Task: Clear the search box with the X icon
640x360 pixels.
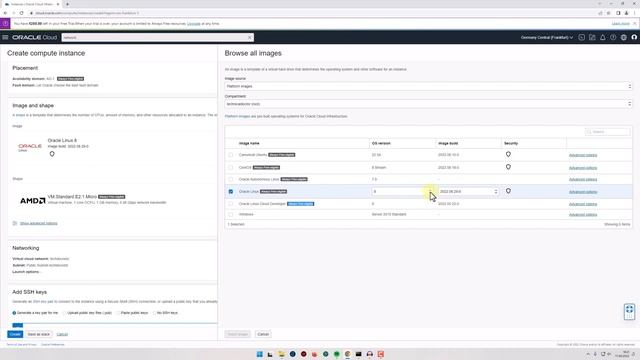Action: click(249, 38)
